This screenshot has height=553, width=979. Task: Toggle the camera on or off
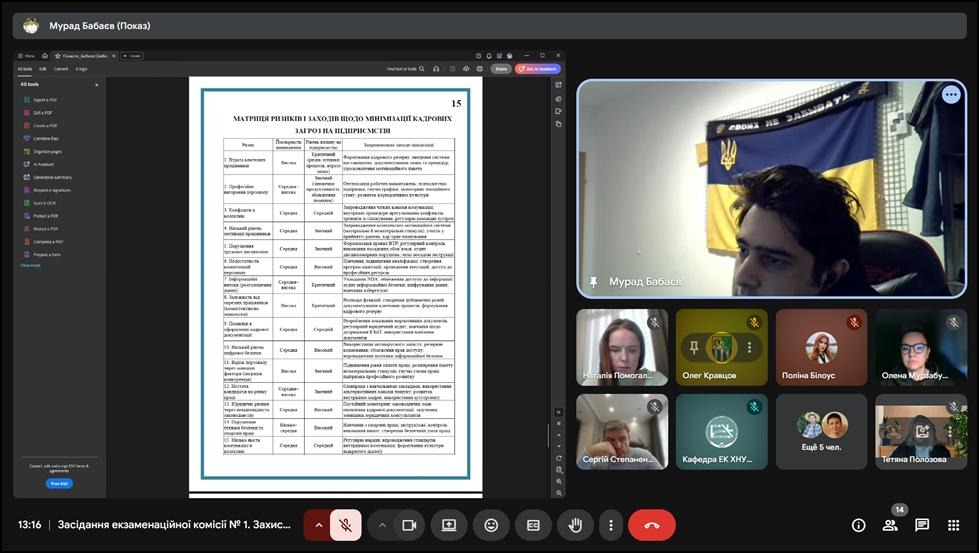pyautogui.click(x=408, y=525)
